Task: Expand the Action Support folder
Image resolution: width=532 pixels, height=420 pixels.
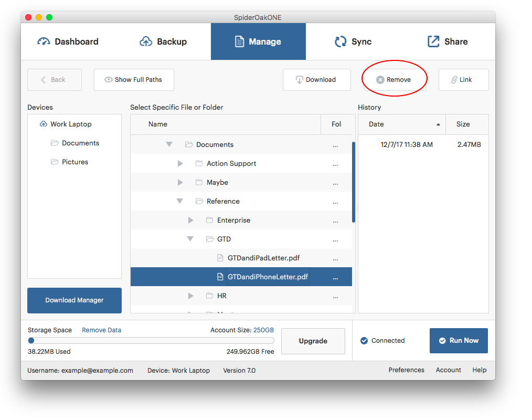Action: coord(180,164)
